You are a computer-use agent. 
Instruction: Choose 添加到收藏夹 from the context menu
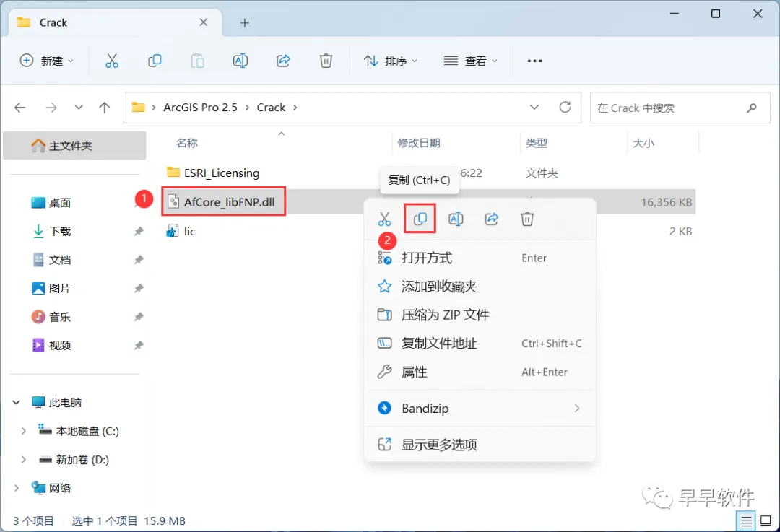pos(480,287)
